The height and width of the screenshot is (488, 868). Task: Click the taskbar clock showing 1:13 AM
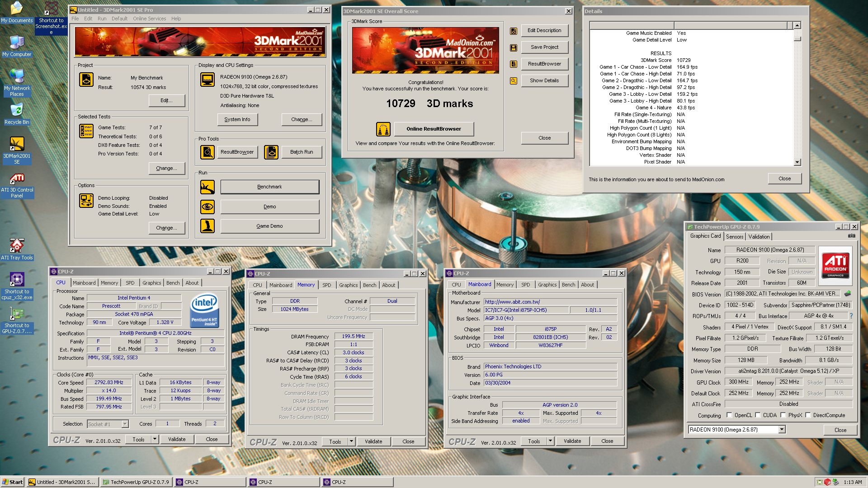tap(853, 482)
